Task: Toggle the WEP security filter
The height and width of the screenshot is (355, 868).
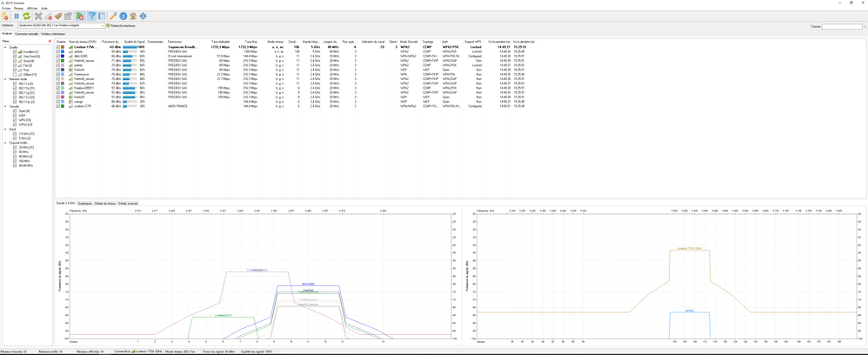Action: pyautogui.click(x=15, y=116)
